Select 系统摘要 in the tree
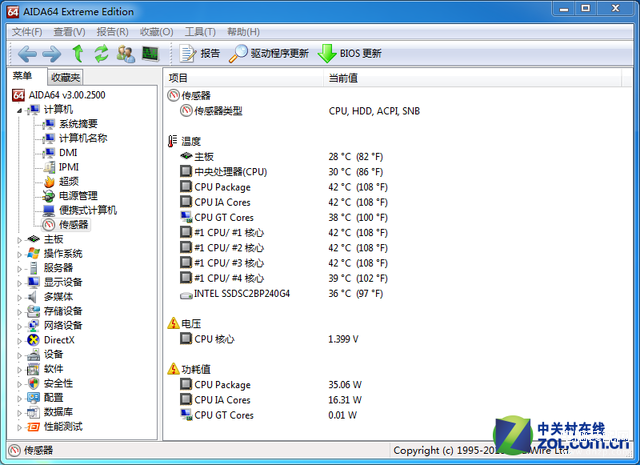Screen dimensions: 640x465 (78, 124)
